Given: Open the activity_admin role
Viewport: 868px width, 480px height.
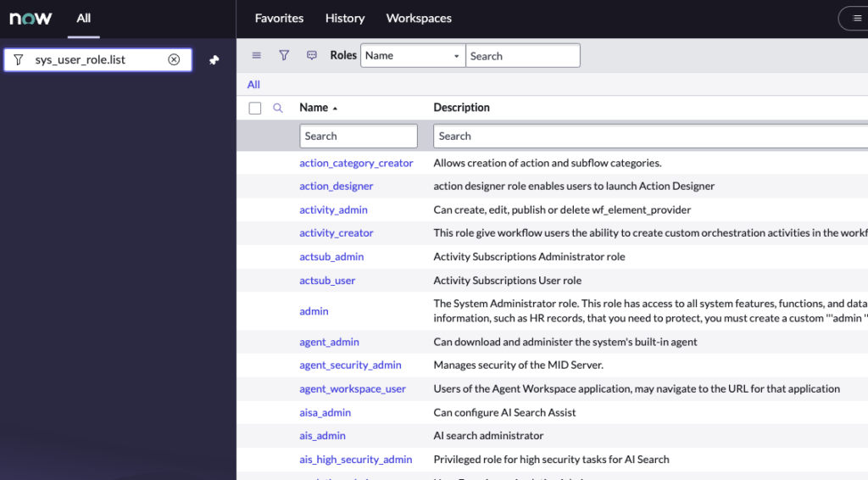Looking at the screenshot, I should pos(333,209).
